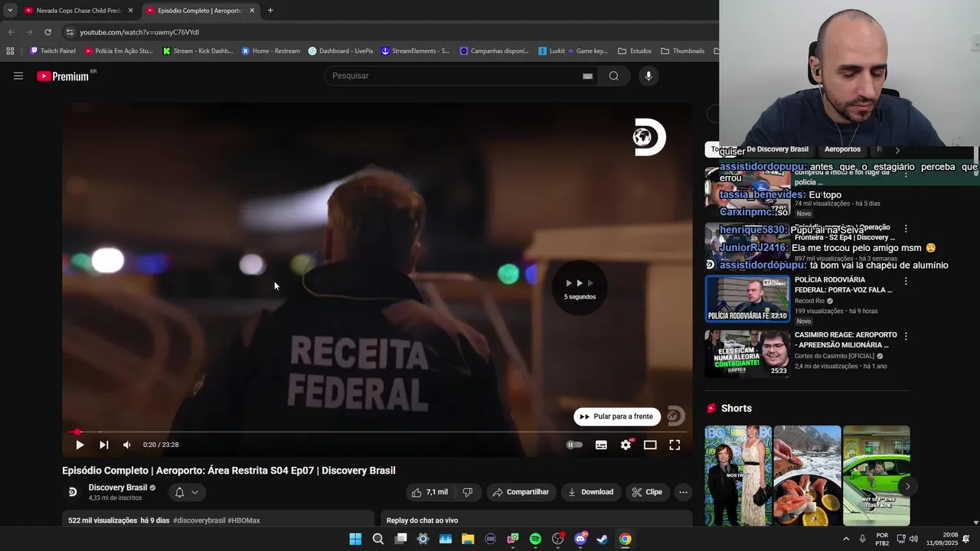This screenshot has width=980, height=551.
Task: Select the Aeroportos chip
Action: 842,149
